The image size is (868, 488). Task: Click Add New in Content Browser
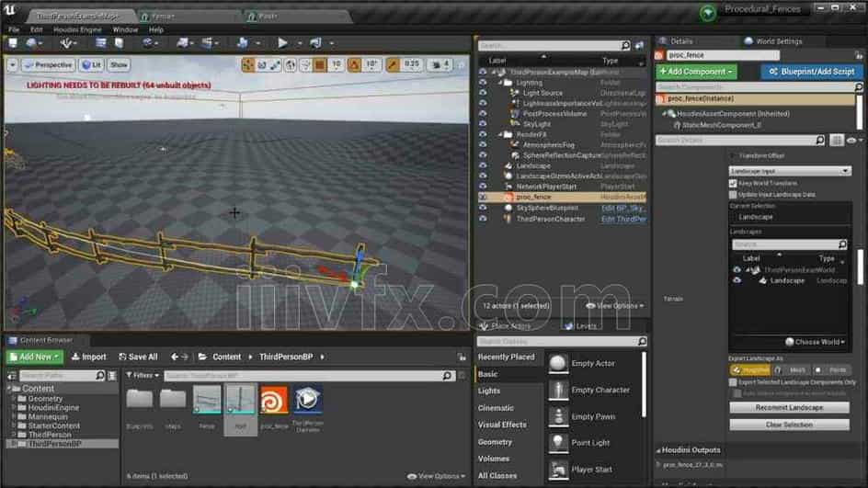point(35,357)
